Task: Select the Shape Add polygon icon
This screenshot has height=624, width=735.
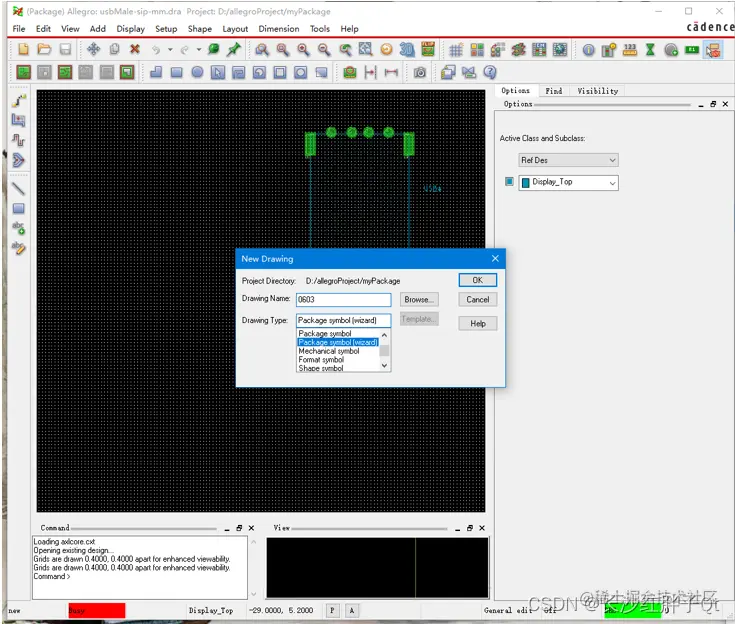Action: pos(156,72)
